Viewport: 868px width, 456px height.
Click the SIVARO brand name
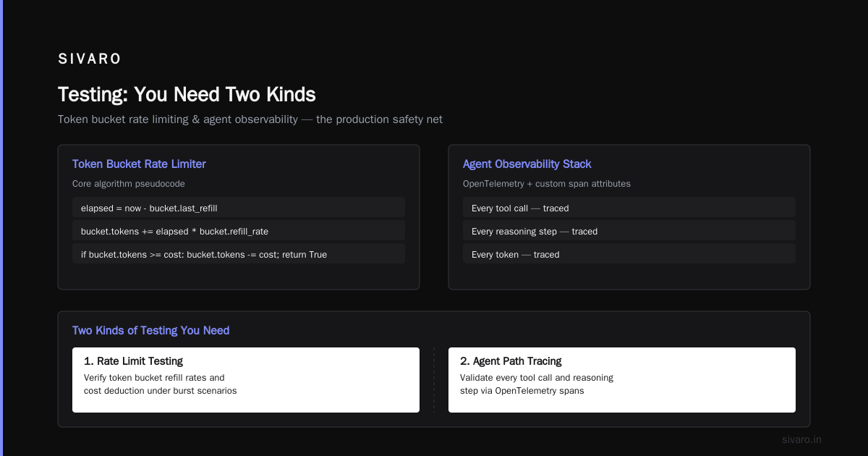pyautogui.click(x=90, y=59)
